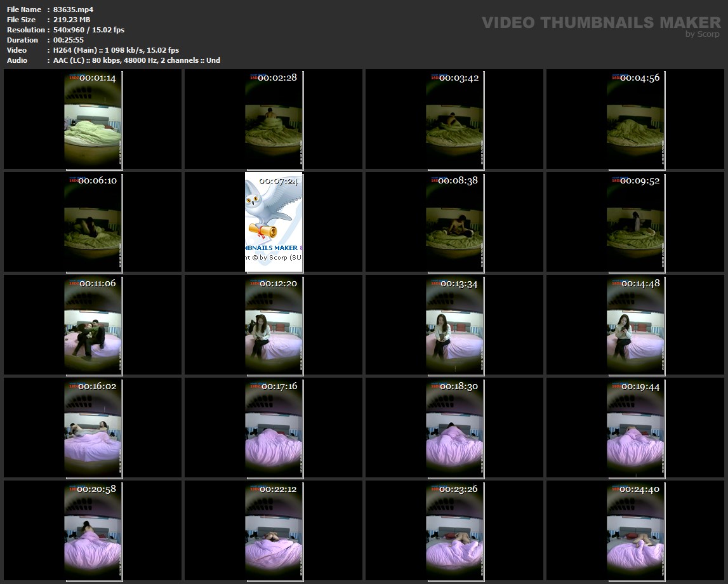Image resolution: width=728 pixels, height=584 pixels.
Task: Select the thumbnail at 00:17:16
Action: 274,428
